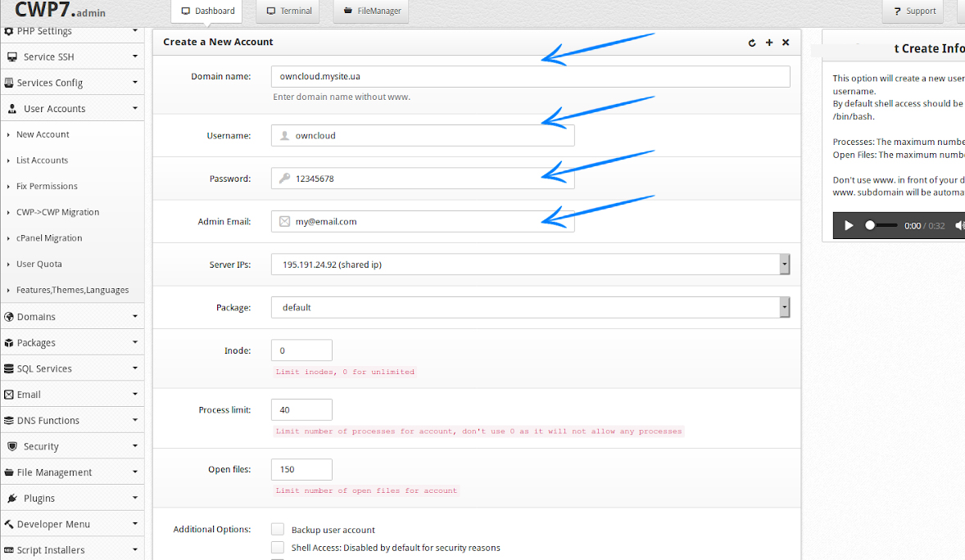
Task: Enable Shell Access for the new account
Action: 278,547
